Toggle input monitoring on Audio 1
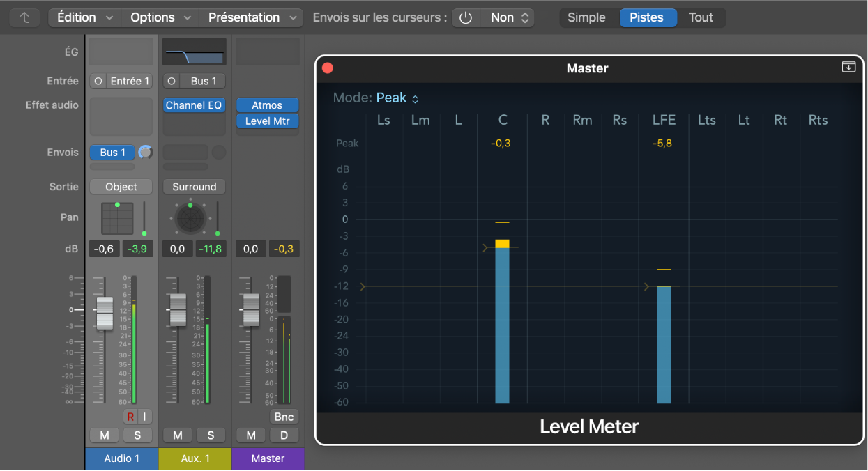 point(144,417)
